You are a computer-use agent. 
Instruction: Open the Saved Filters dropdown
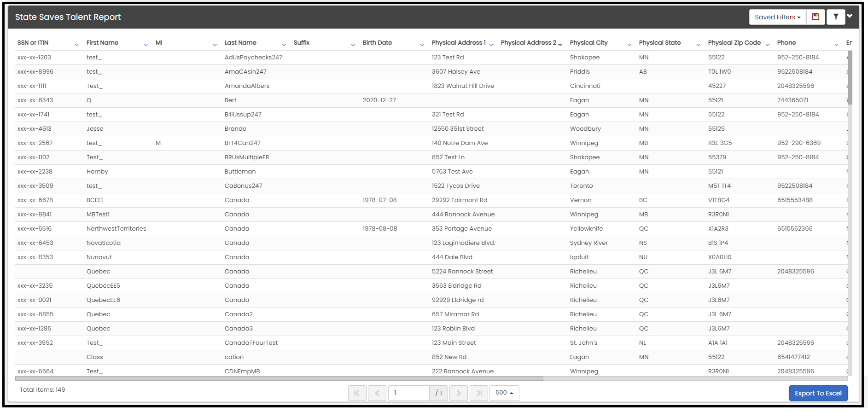777,17
